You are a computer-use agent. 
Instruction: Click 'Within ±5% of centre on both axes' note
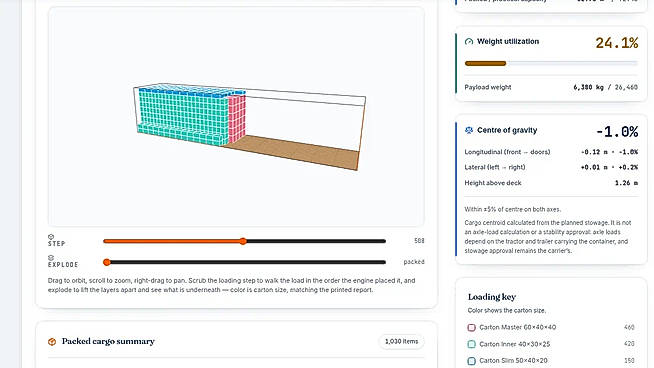[513, 209]
